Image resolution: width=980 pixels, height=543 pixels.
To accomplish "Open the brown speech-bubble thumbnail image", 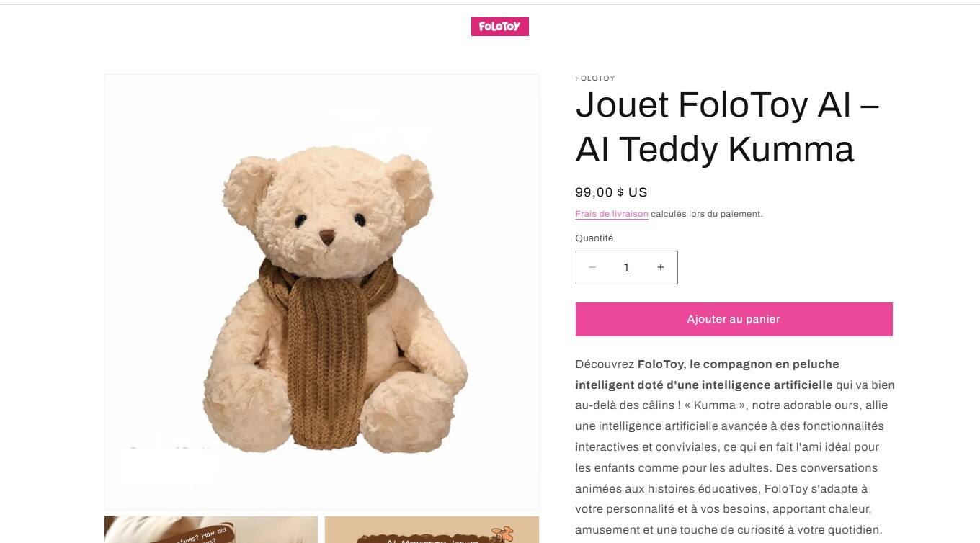I will [211, 529].
